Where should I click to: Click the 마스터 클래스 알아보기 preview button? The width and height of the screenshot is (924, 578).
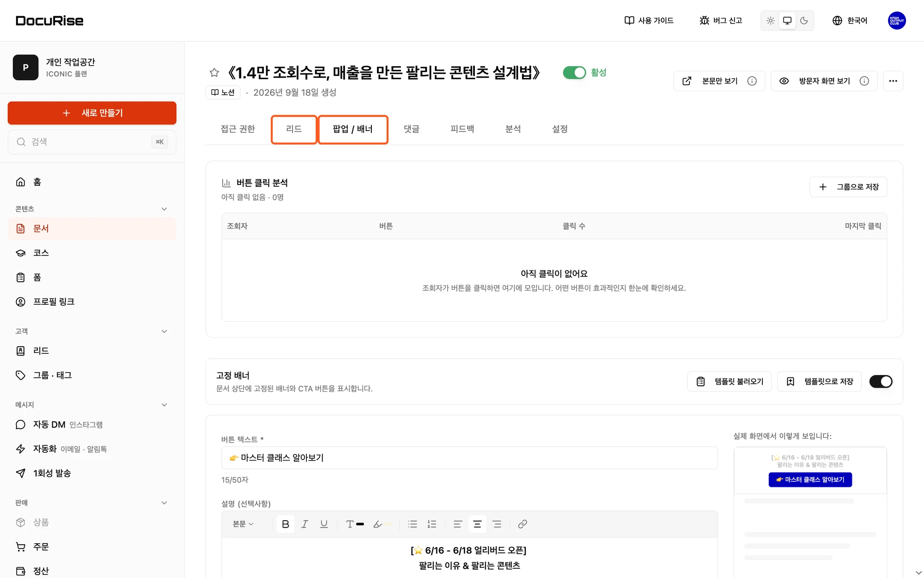pyautogui.click(x=810, y=480)
